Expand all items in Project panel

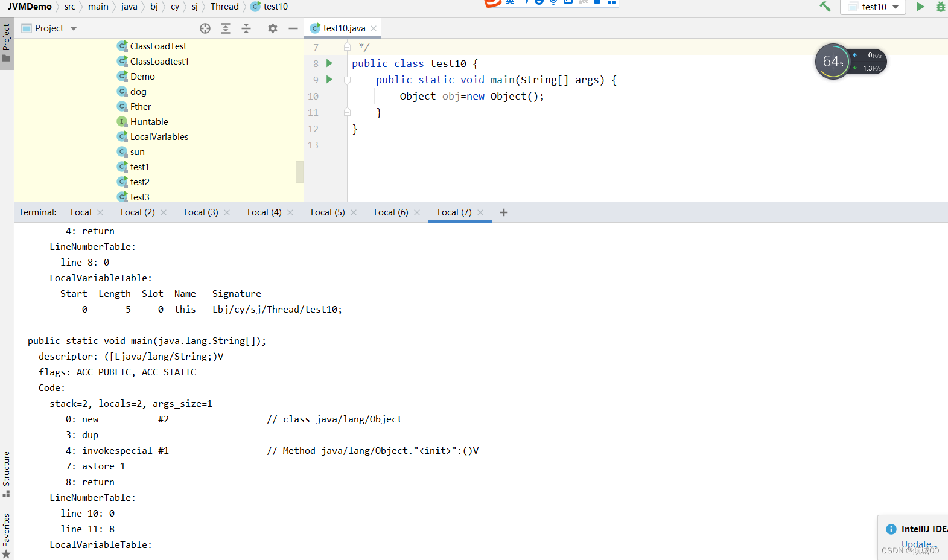pyautogui.click(x=226, y=28)
